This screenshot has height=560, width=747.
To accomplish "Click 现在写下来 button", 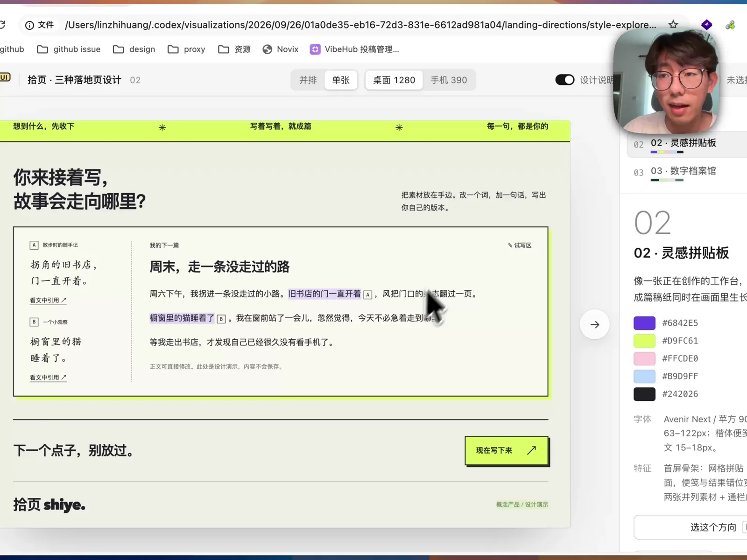I will 507,450.
